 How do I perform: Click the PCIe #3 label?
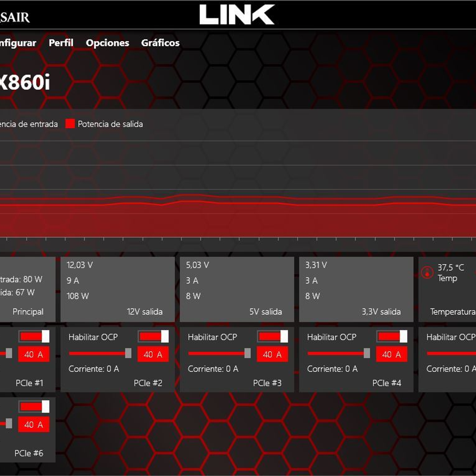click(x=267, y=383)
